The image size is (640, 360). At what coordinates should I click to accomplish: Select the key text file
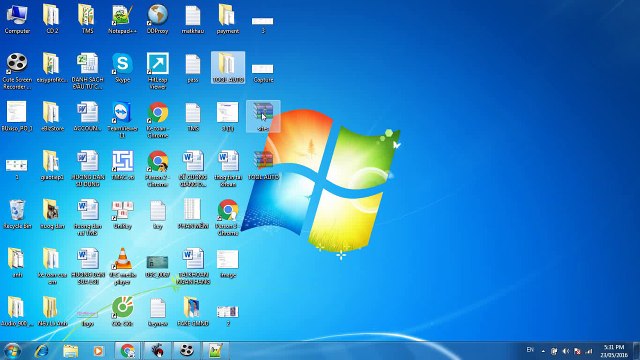tap(158, 214)
